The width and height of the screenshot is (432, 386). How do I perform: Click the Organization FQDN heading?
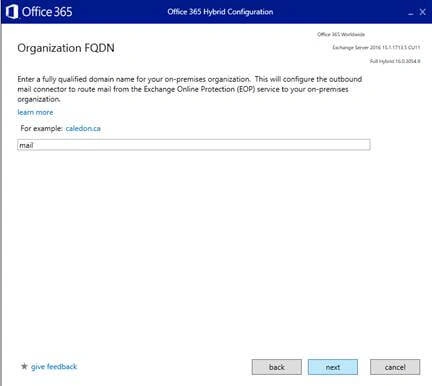[x=66, y=48]
